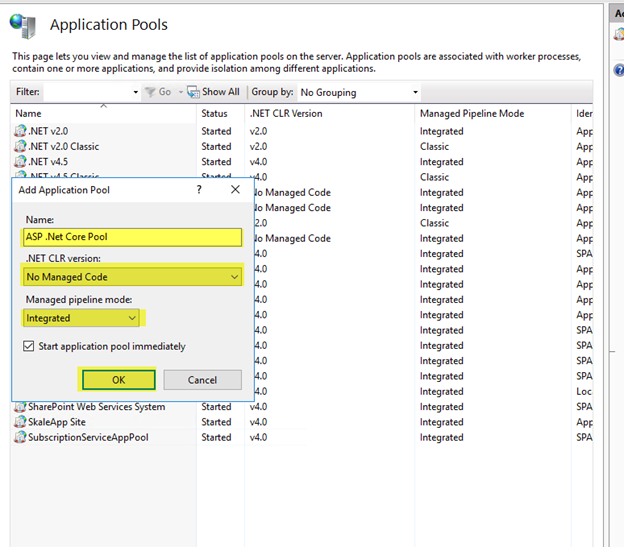The image size is (624, 547).
Task: Click the Show All filter icon
Action: pos(194,92)
